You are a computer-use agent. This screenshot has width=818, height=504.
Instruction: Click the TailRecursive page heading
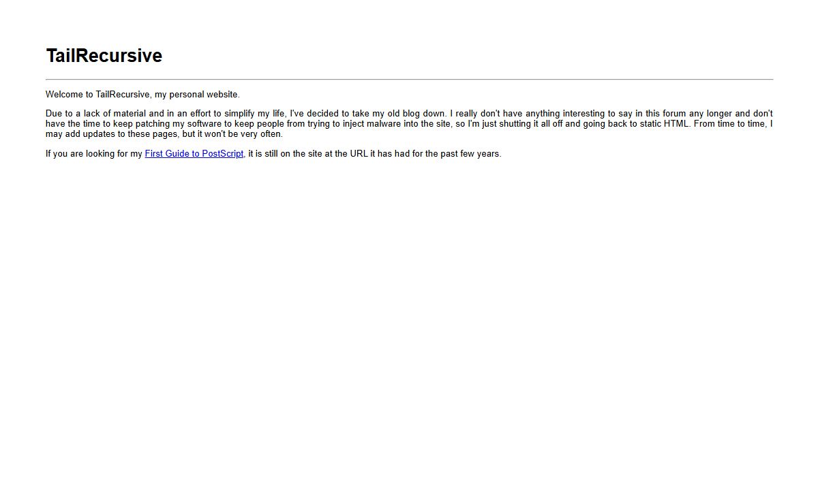pos(104,56)
